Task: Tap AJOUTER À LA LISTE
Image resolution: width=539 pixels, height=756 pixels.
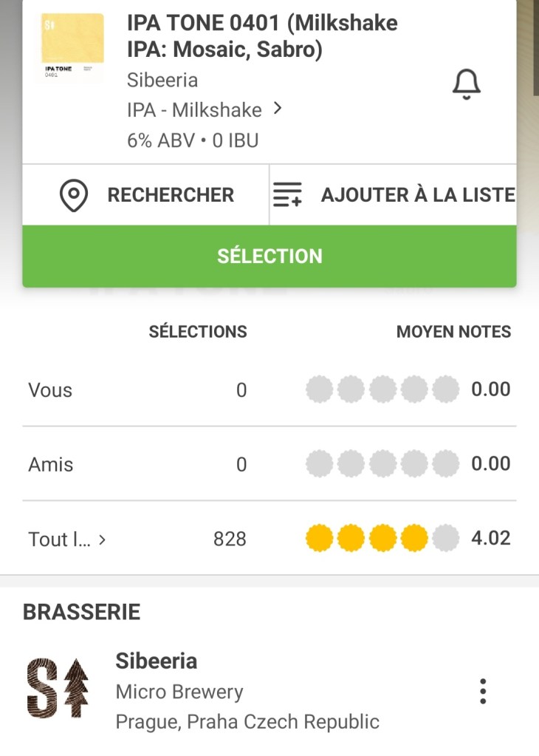Action: 417,195
